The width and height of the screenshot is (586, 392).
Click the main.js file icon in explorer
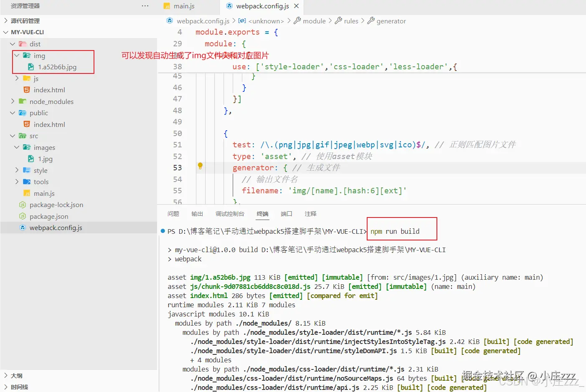point(27,193)
